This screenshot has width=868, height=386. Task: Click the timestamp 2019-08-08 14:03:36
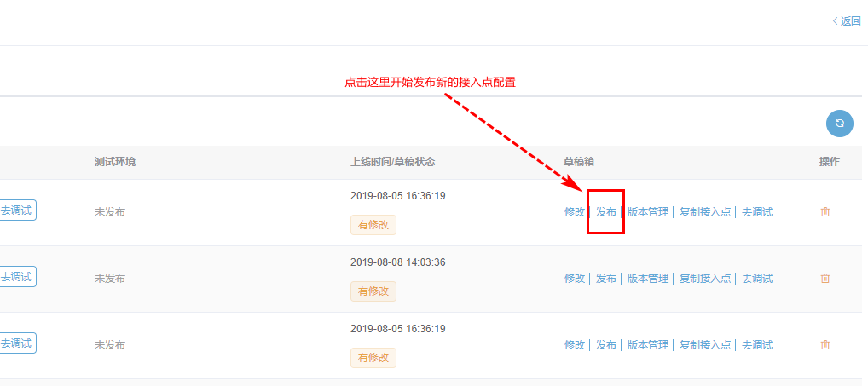pos(398,262)
